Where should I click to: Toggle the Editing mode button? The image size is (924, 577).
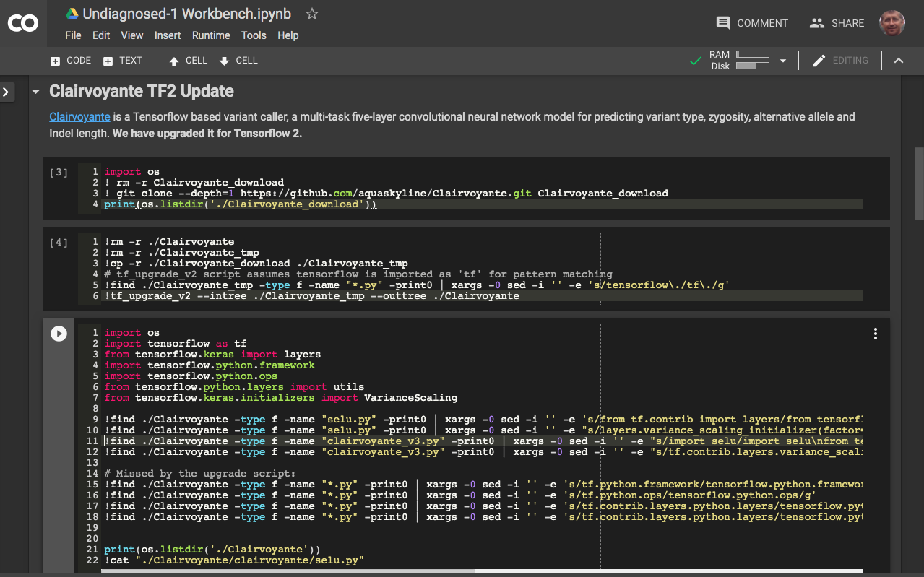pos(840,61)
